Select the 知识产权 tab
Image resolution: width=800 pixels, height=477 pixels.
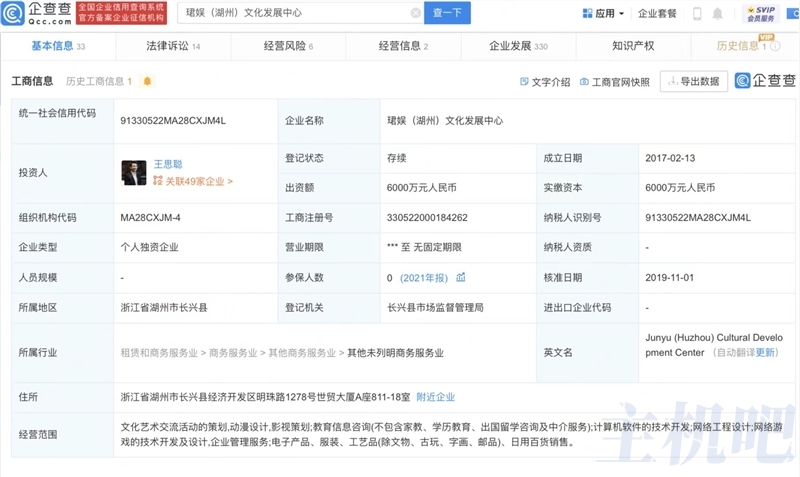click(x=633, y=46)
